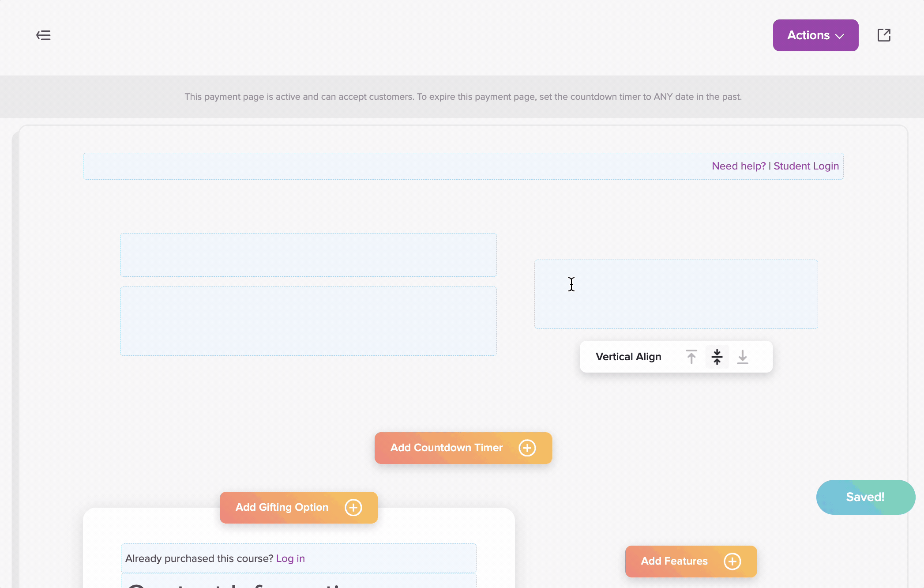924x588 pixels.
Task: Open the Student Login link
Action: (x=806, y=166)
